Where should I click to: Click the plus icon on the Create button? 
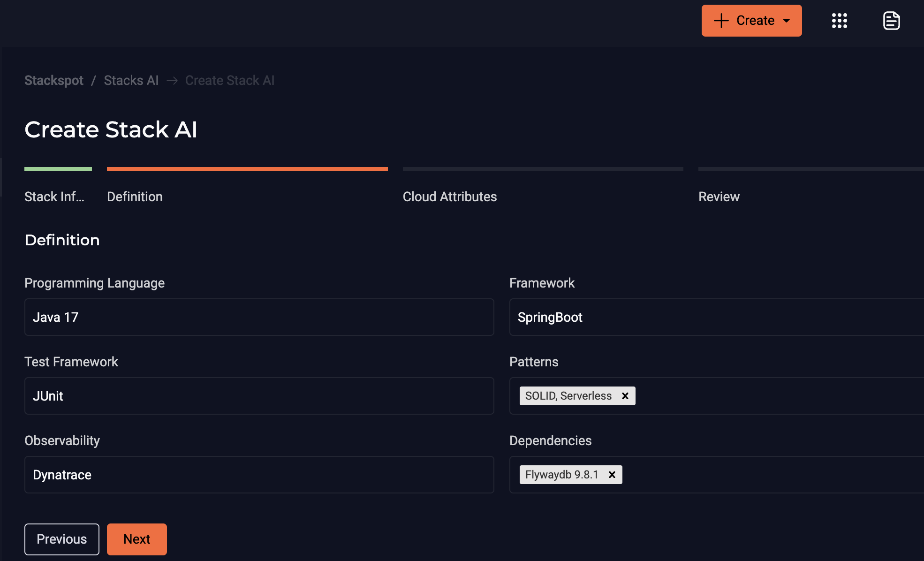tap(720, 20)
